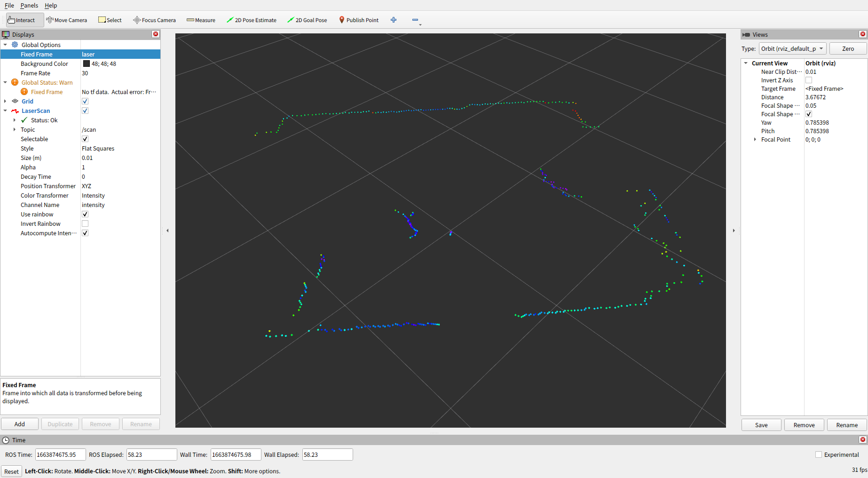Click the ROS Time input field
This screenshot has width=868, height=478.
pyautogui.click(x=60, y=454)
